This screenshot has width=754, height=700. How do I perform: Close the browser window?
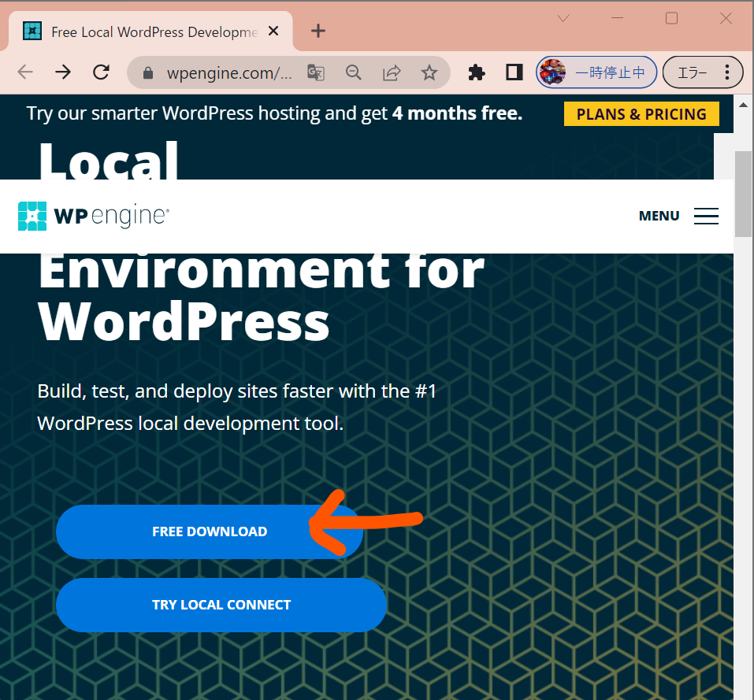click(x=726, y=18)
